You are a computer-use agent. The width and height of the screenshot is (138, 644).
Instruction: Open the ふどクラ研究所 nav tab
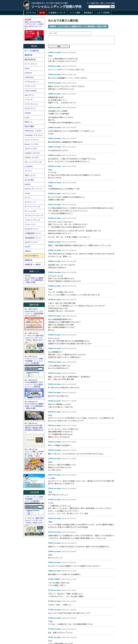pyautogui.click(x=103, y=13)
